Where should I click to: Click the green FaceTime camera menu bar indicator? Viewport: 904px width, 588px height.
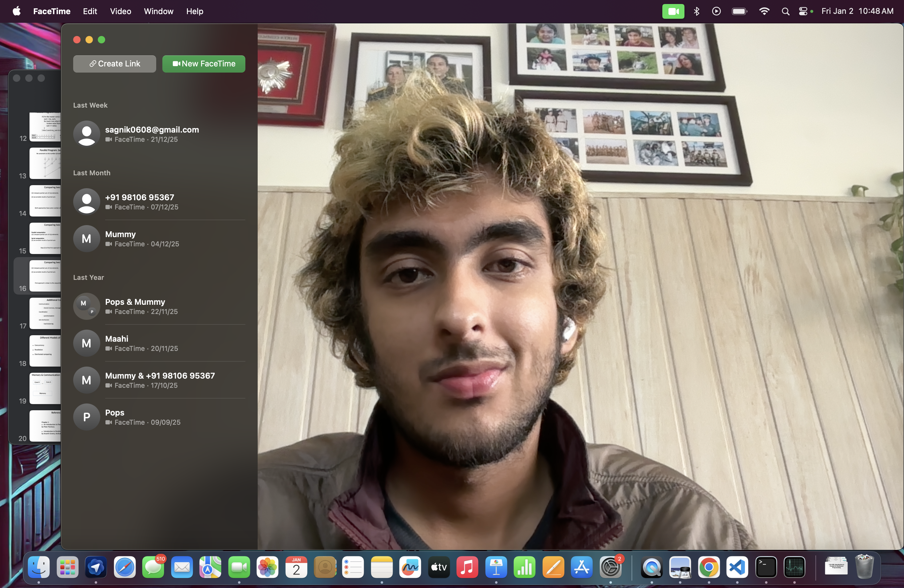673,11
